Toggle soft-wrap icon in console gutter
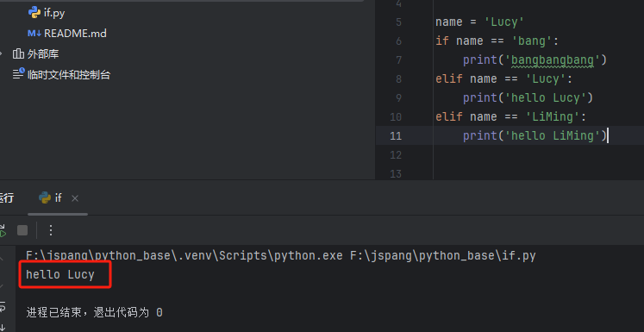Image resolution: width=644 pixels, height=332 pixels. [3, 306]
